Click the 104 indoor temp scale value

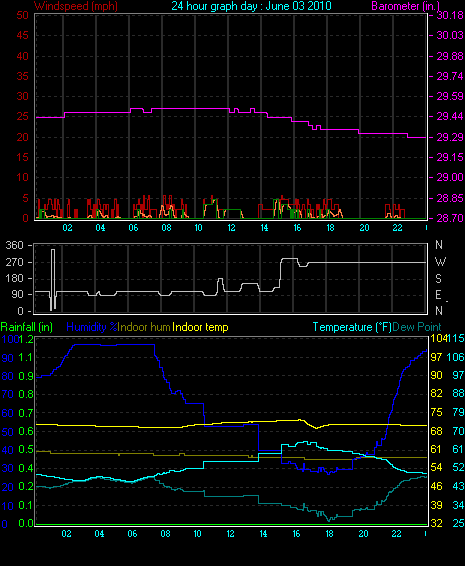click(438, 338)
